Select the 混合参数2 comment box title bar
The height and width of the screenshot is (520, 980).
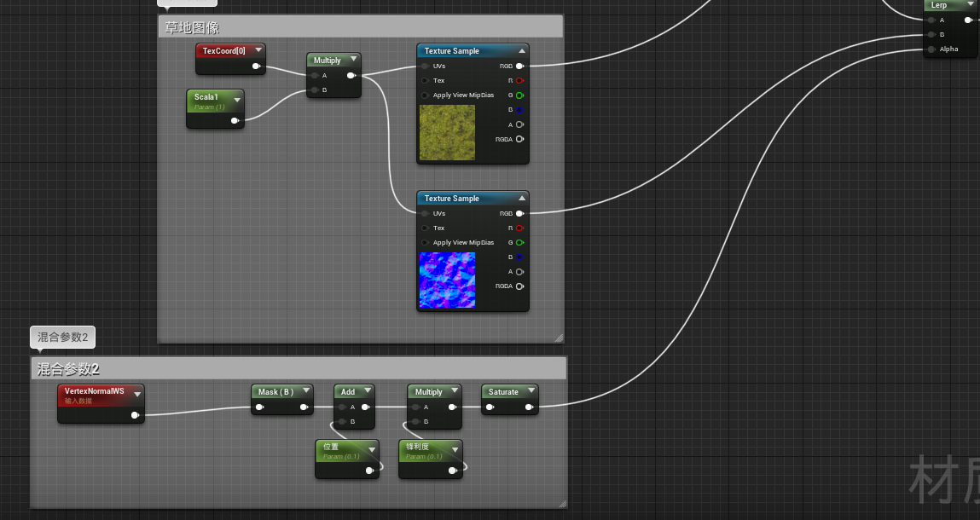299,369
